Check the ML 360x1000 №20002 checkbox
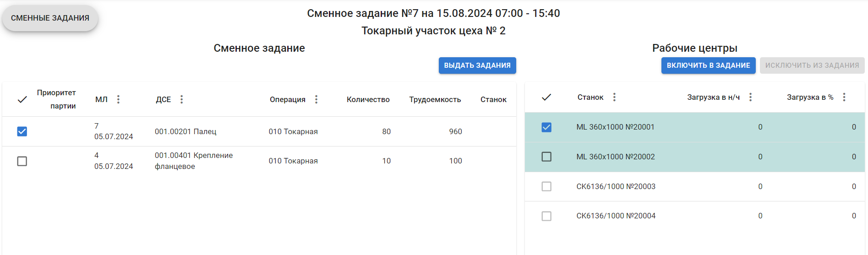 coord(546,157)
